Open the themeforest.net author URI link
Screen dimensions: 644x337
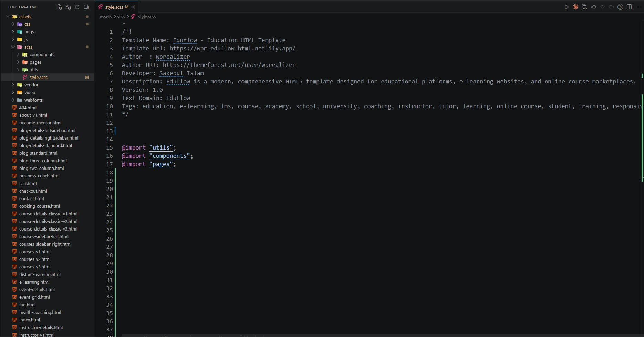coord(229,65)
